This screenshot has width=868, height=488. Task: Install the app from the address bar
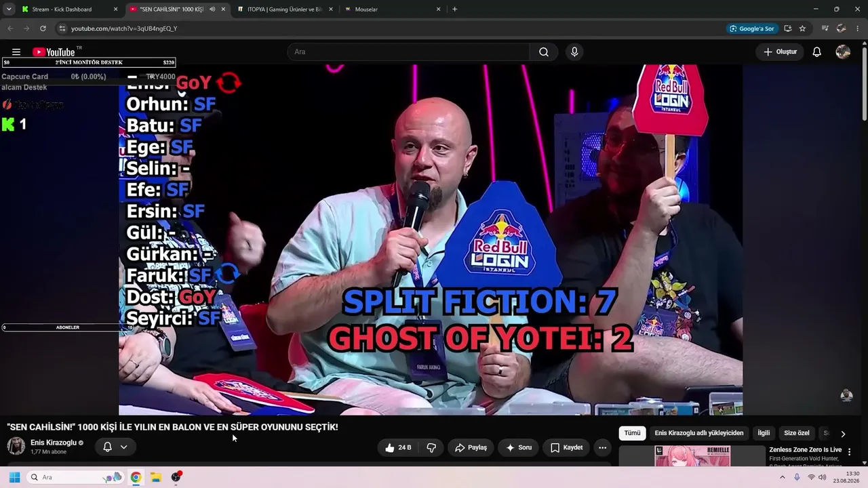click(x=787, y=28)
